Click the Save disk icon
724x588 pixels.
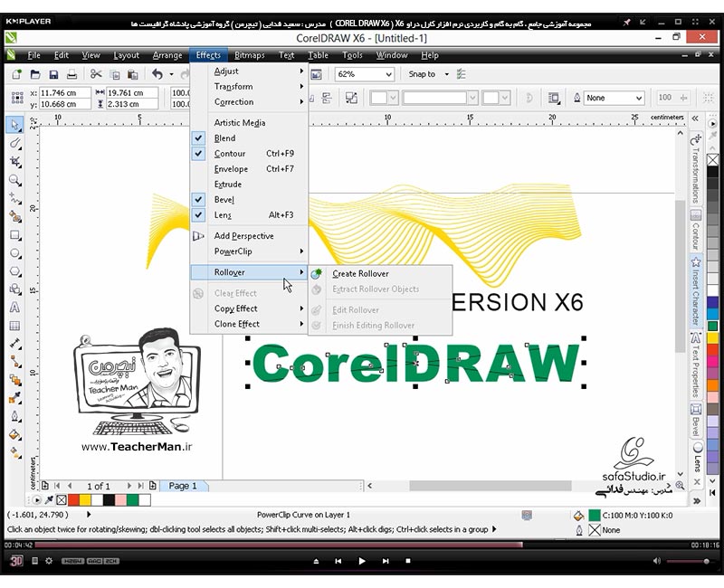(x=53, y=74)
